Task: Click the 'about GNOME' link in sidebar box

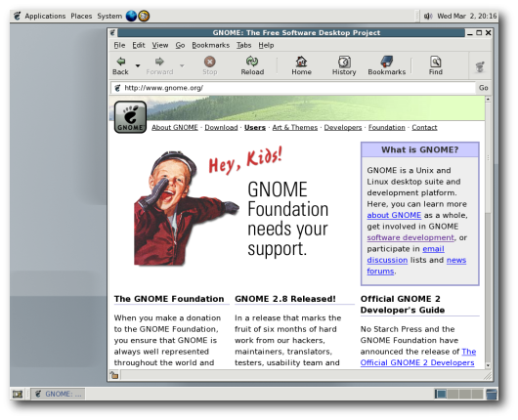Action: click(394, 215)
